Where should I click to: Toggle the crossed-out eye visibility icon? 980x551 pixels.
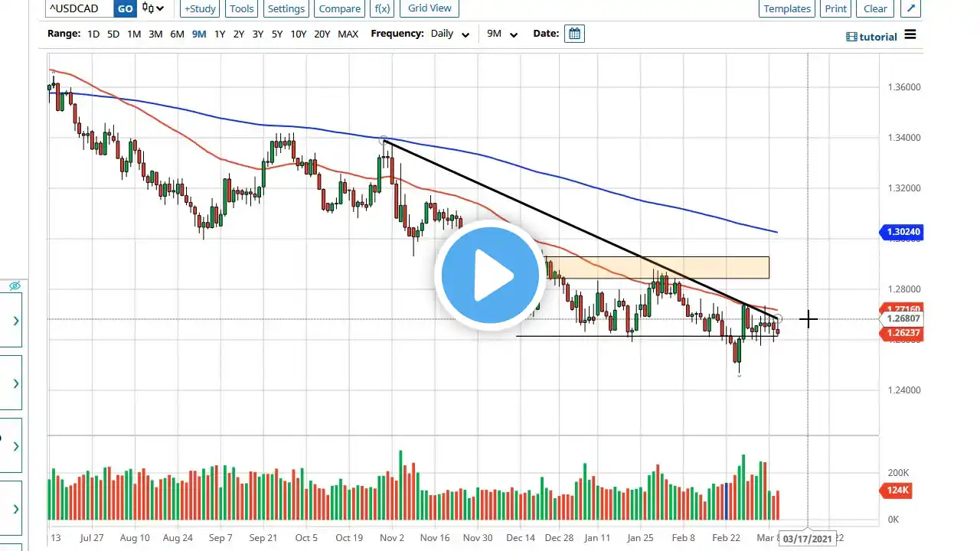[15, 286]
